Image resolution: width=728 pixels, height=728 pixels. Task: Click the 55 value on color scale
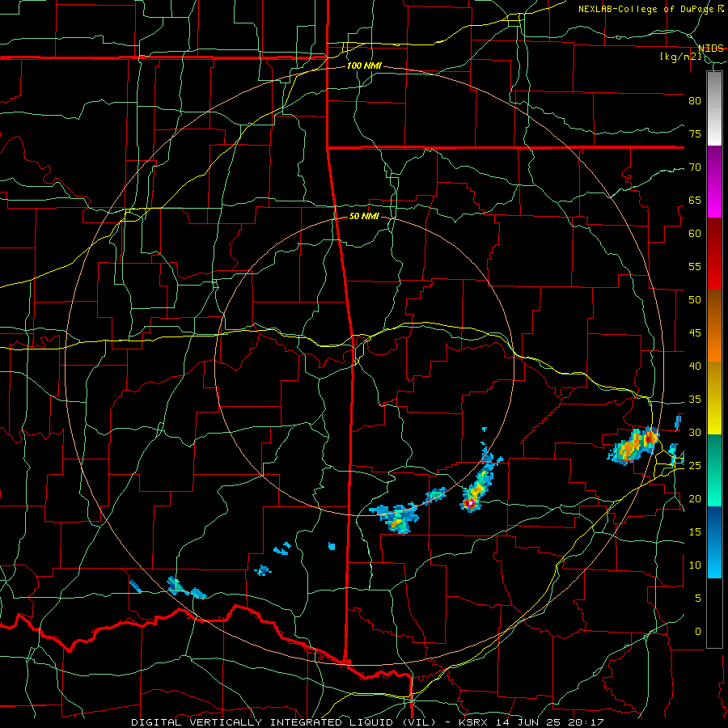[695, 266]
